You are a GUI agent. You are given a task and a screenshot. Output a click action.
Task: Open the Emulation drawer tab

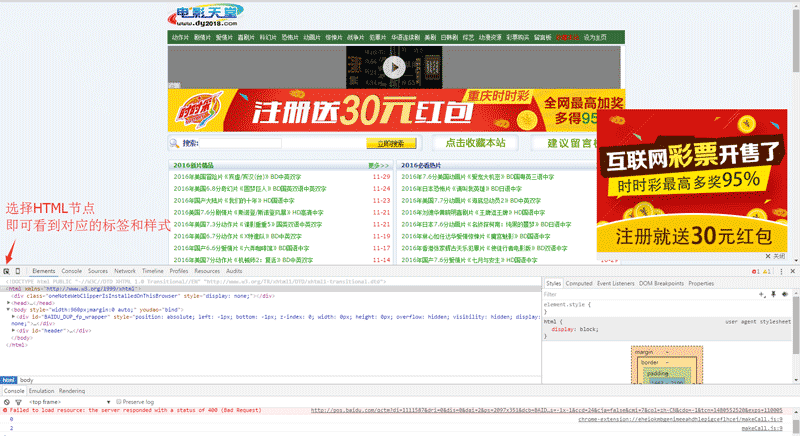coord(41,391)
